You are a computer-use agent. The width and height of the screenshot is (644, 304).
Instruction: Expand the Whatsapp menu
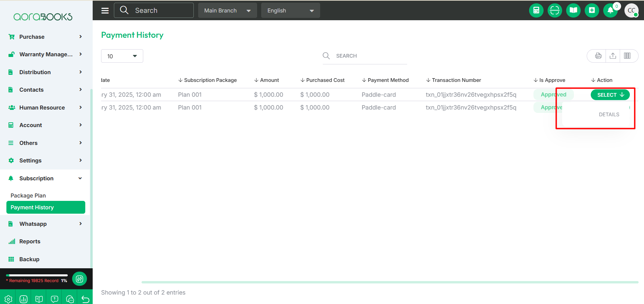[x=45, y=224]
